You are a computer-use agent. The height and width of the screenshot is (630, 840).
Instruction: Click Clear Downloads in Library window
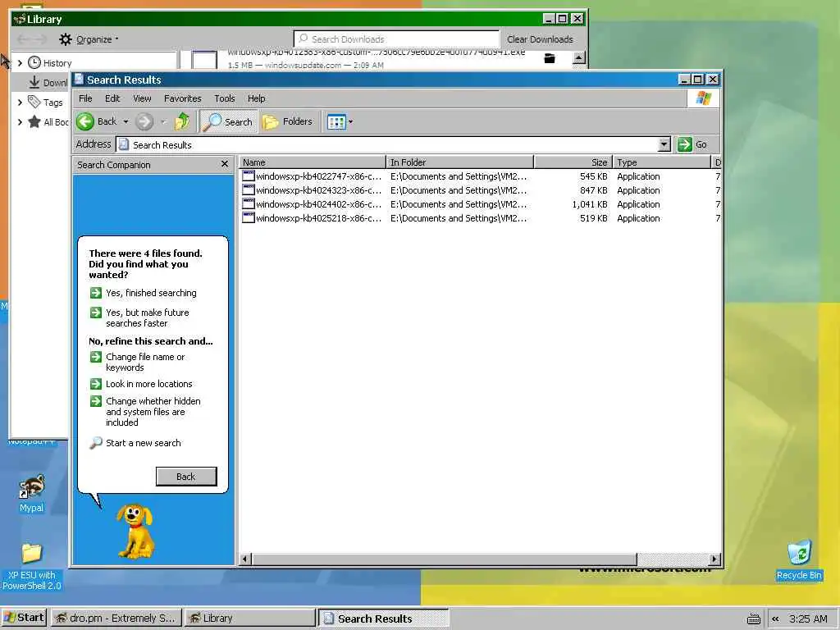pos(540,39)
